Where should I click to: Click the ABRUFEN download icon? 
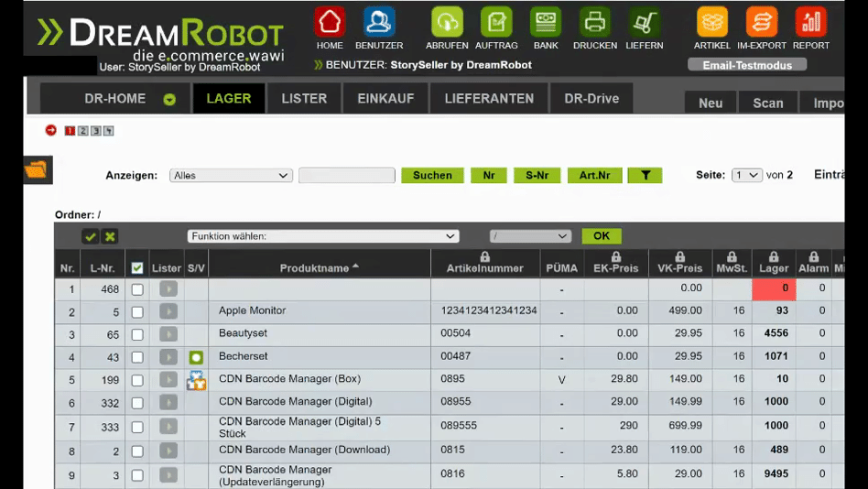447,22
